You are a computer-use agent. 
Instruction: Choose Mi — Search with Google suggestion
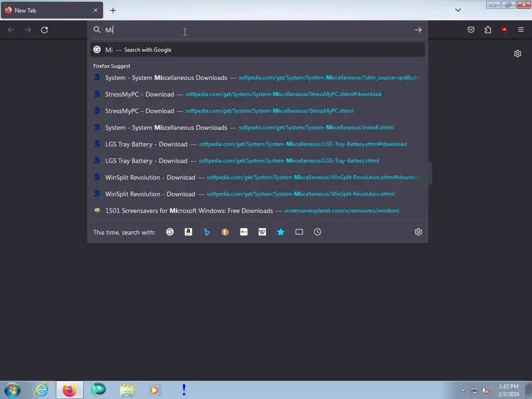[x=258, y=49]
